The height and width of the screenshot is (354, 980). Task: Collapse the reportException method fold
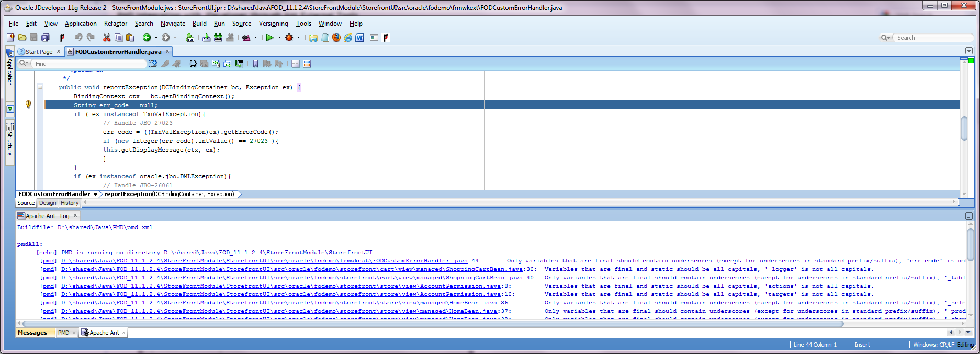point(40,87)
